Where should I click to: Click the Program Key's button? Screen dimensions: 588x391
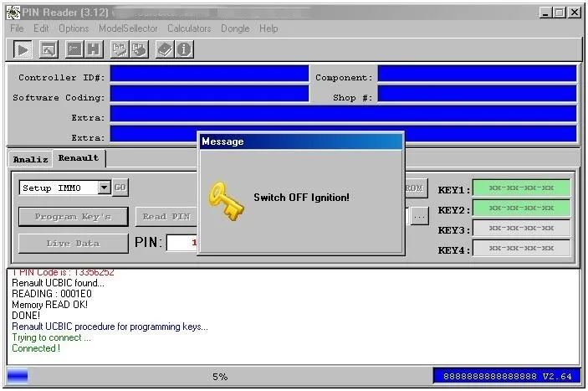(73, 217)
